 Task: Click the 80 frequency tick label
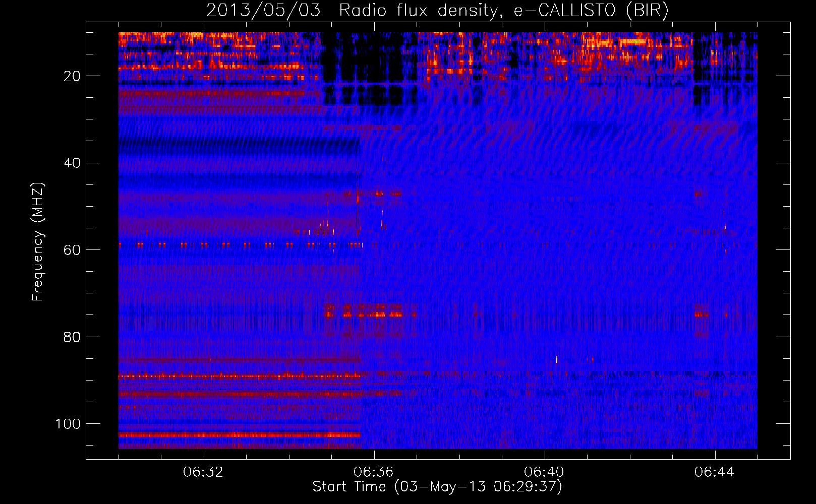pyautogui.click(x=72, y=337)
